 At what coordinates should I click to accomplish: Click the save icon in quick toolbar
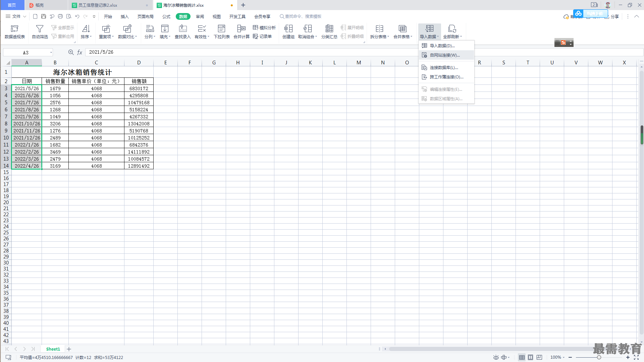(x=44, y=16)
